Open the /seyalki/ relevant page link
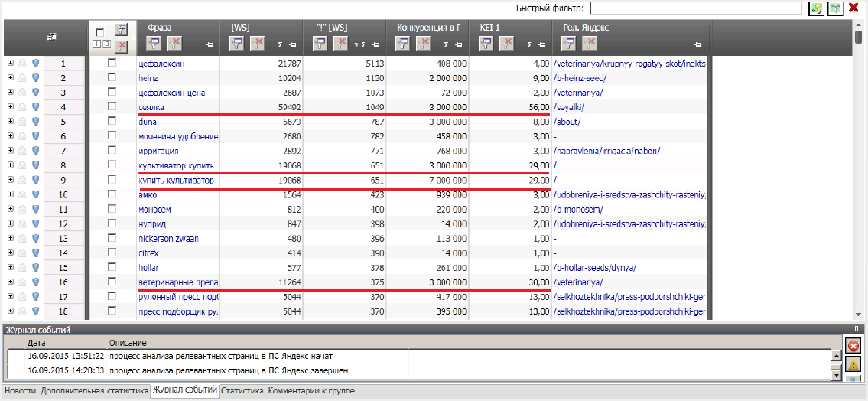The height and width of the screenshot is (401, 868). (x=569, y=107)
